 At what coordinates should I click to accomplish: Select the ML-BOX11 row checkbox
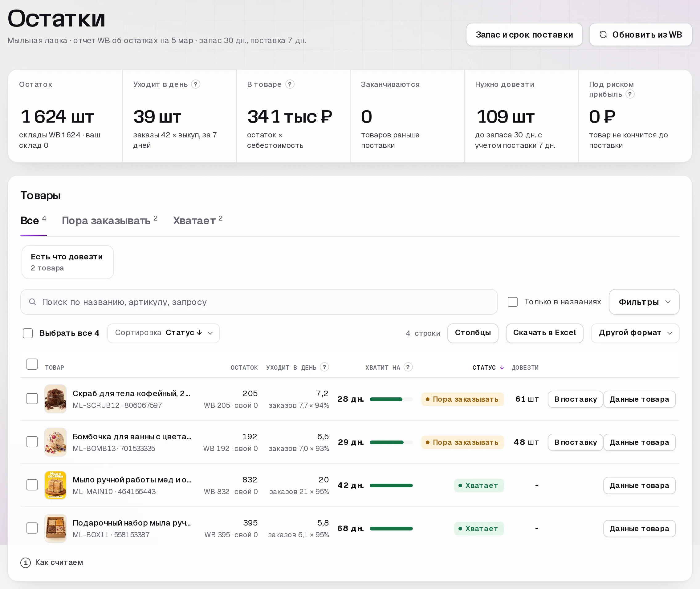pyautogui.click(x=32, y=528)
